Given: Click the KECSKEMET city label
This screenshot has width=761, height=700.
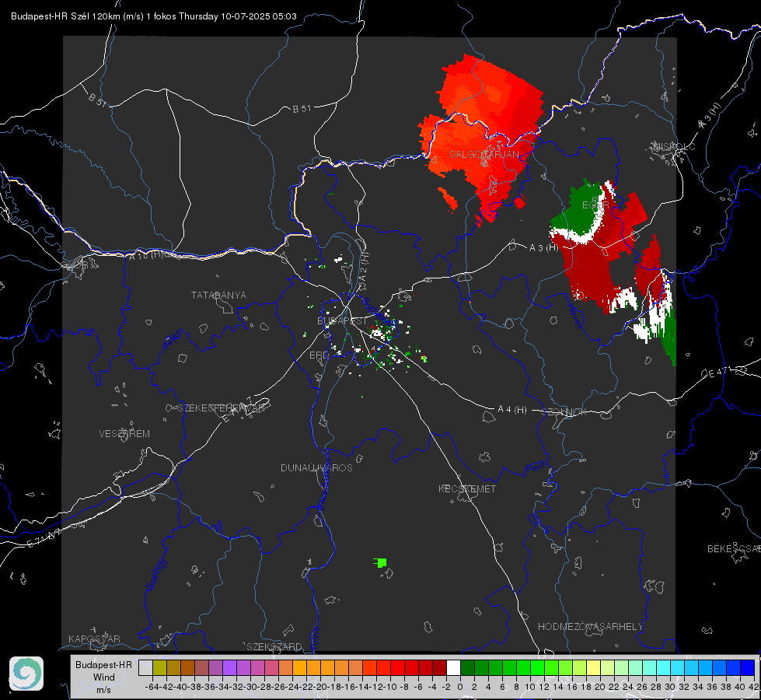Looking at the screenshot, I should [x=467, y=489].
